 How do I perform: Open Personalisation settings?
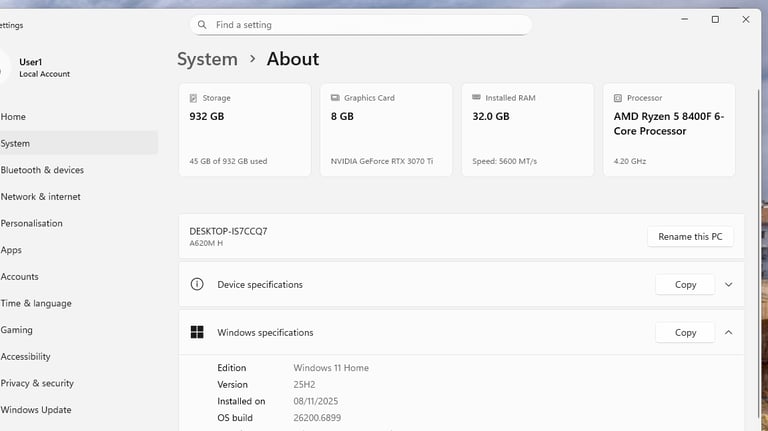(78, 223)
